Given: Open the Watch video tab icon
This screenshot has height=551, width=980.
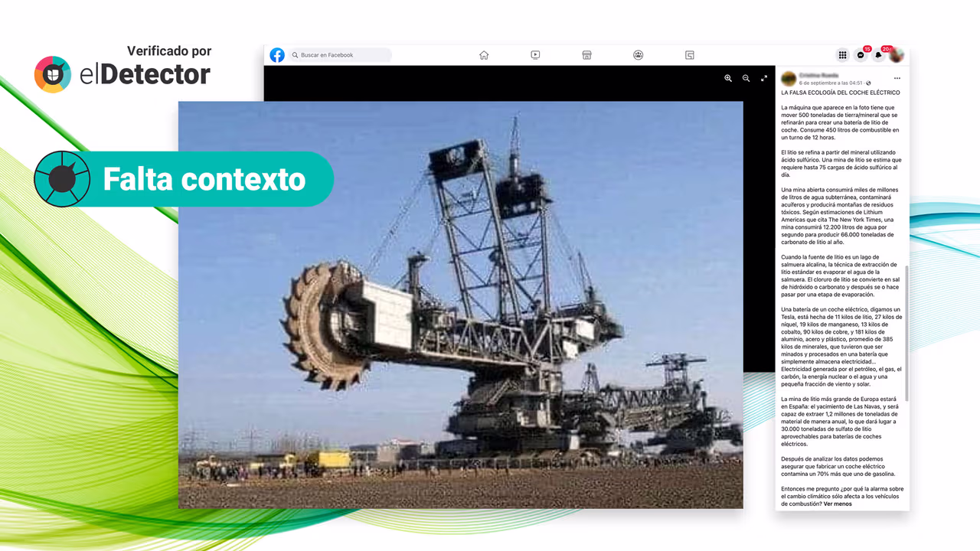Looking at the screenshot, I should 535,55.
